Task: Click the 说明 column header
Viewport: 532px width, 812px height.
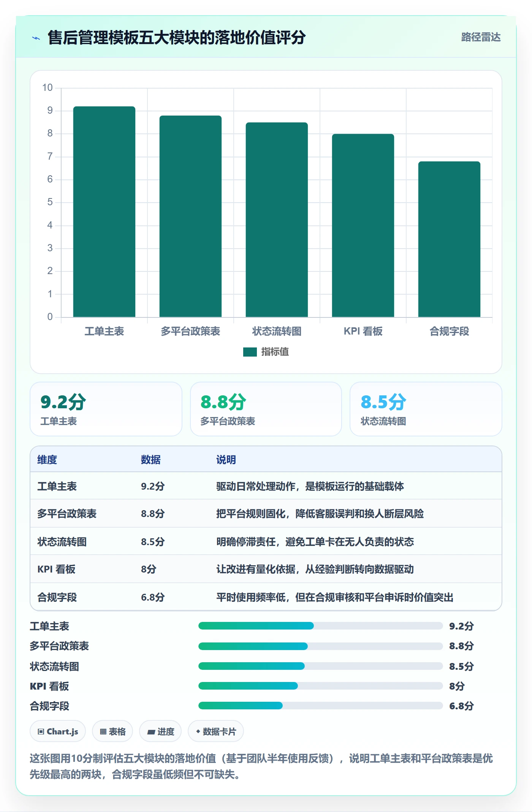Action: [226, 460]
